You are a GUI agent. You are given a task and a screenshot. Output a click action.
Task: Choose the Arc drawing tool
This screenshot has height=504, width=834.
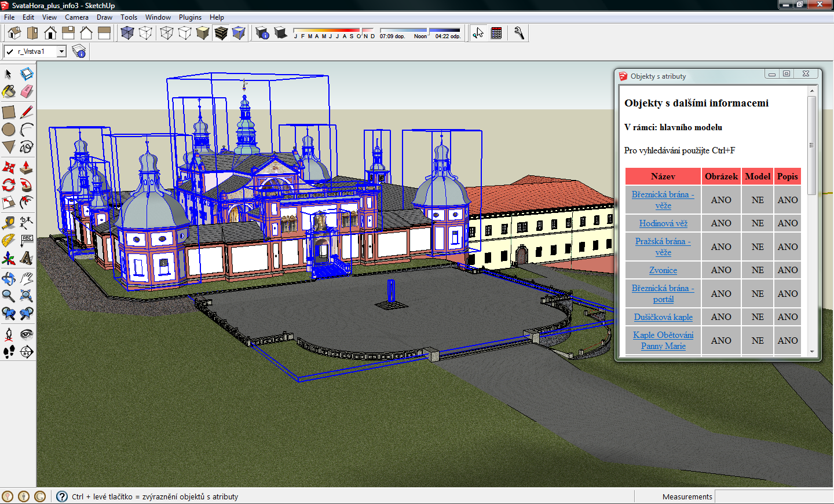[x=27, y=129]
